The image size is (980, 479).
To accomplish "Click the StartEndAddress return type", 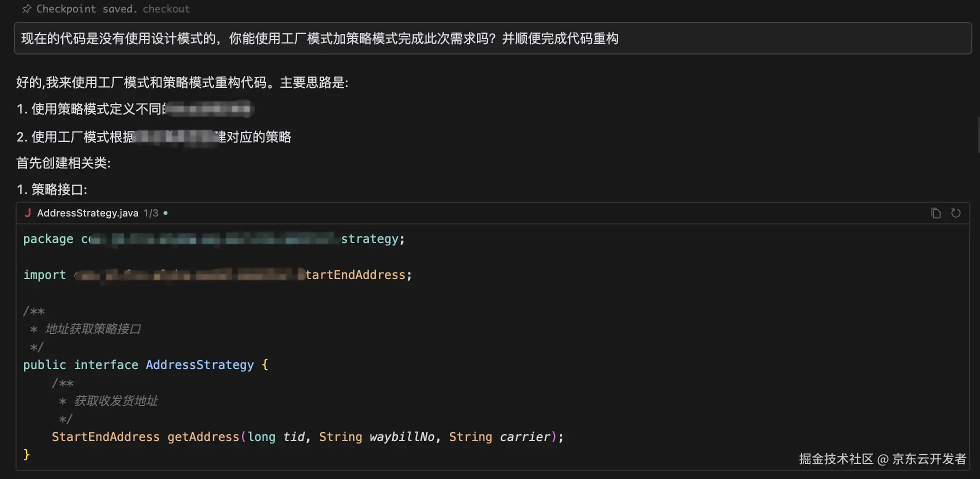I will coord(105,437).
